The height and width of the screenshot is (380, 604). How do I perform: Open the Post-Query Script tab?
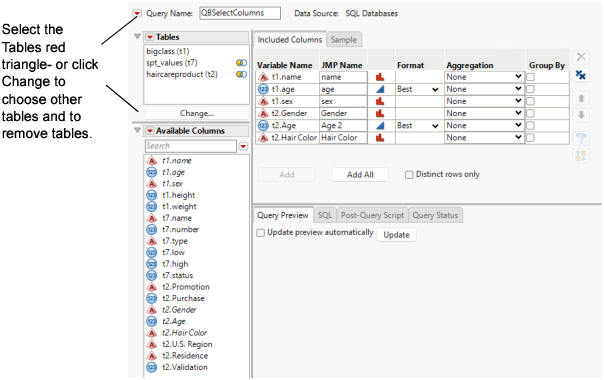click(x=372, y=215)
